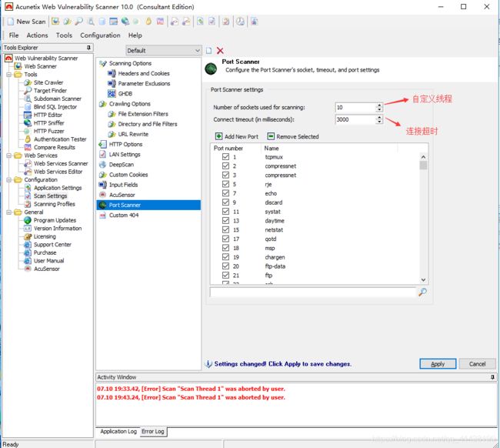Open the Default settings template dropdown
The width and height of the screenshot is (500, 448).
click(x=164, y=50)
